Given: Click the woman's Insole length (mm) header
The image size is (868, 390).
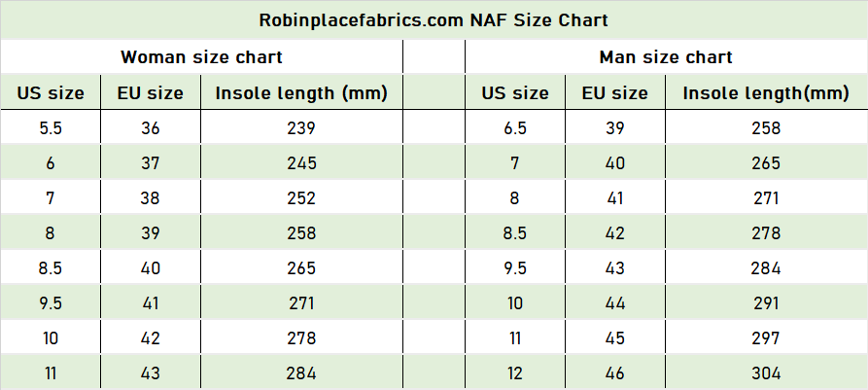Looking at the screenshot, I should [301, 92].
